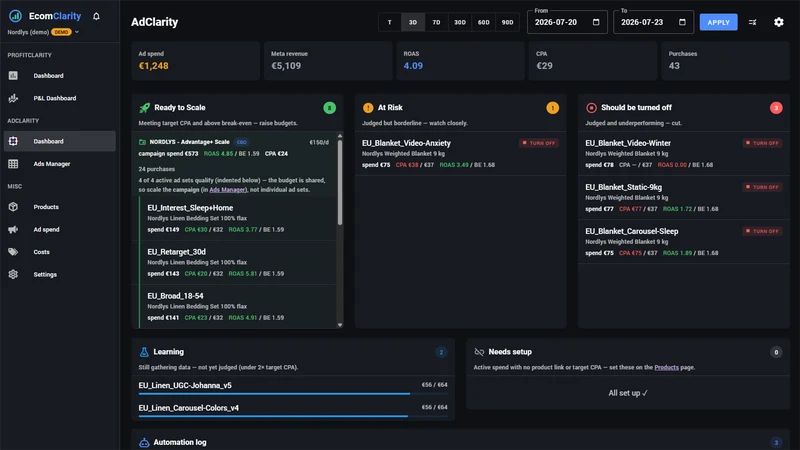Click the Ready to Scale rocket icon
The width and height of the screenshot is (800, 450).
[145, 108]
